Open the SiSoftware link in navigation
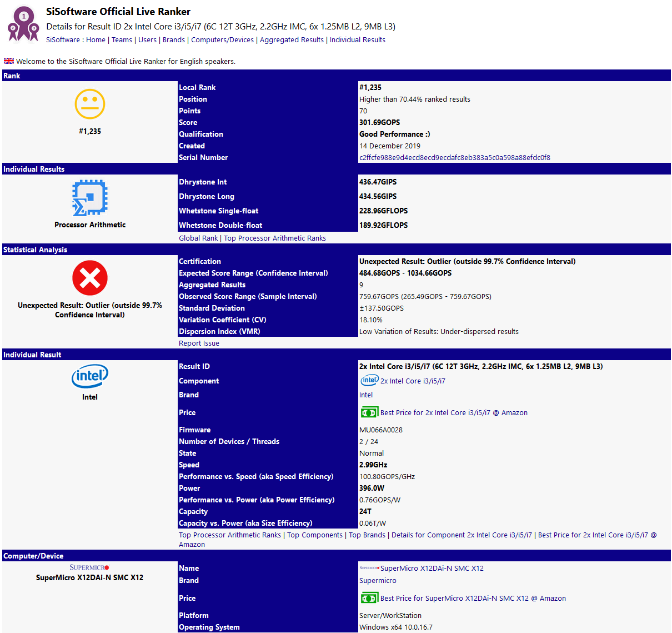Image resolution: width=672 pixels, height=633 pixels. pyautogui.click(x=63, y=40)
